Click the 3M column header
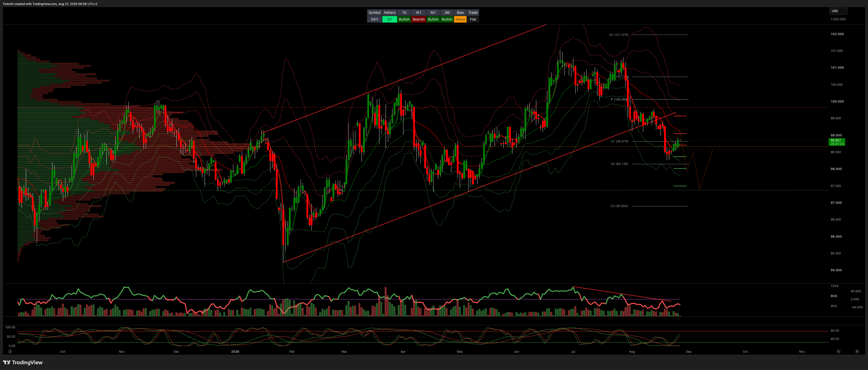 click(x=447, y=13)
